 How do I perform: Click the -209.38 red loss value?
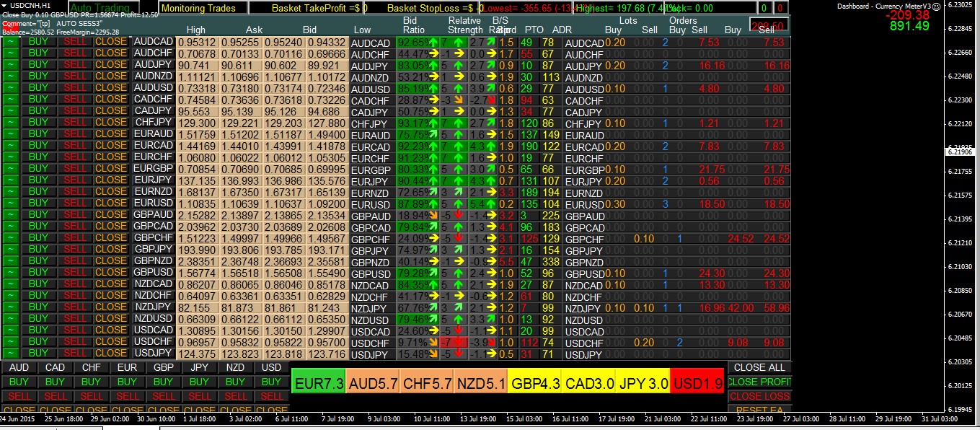click(908, 14)
